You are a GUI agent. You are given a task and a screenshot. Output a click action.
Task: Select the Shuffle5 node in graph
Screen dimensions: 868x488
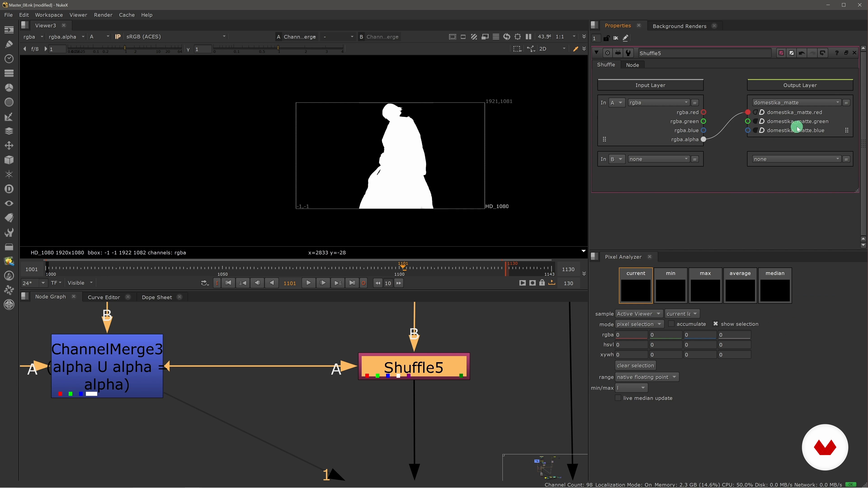point(414,367)
